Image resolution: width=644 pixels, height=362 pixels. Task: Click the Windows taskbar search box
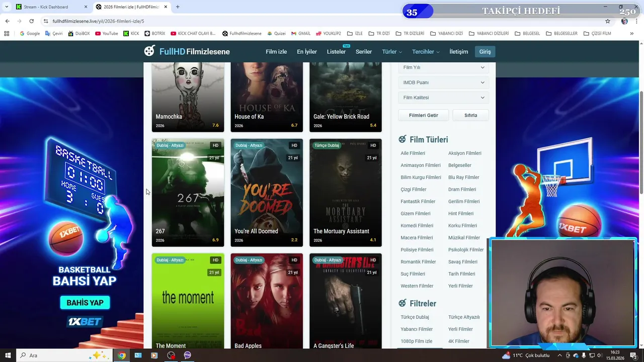click(64, 355)
